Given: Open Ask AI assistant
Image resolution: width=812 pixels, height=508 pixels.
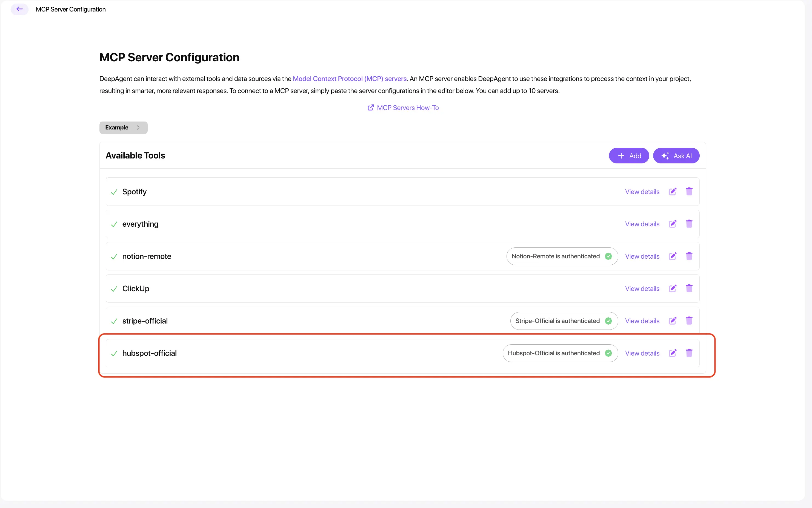Looking at the screenshot, I should [x=676, y=155].
